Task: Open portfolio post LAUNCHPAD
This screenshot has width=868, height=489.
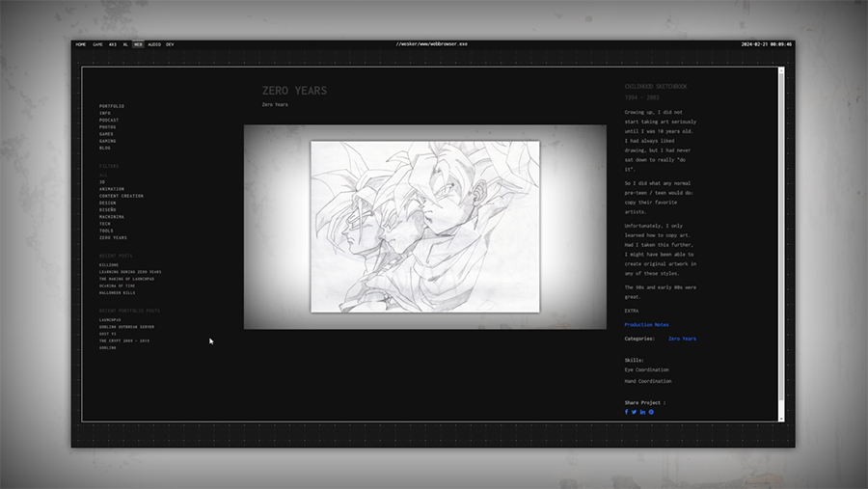Action: (x=110, y=320)
